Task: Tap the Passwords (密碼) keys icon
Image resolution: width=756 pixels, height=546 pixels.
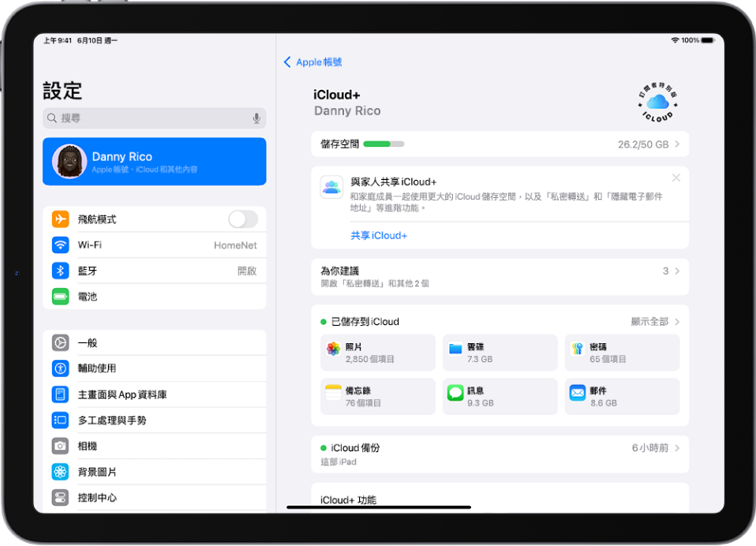Action: 578,349
